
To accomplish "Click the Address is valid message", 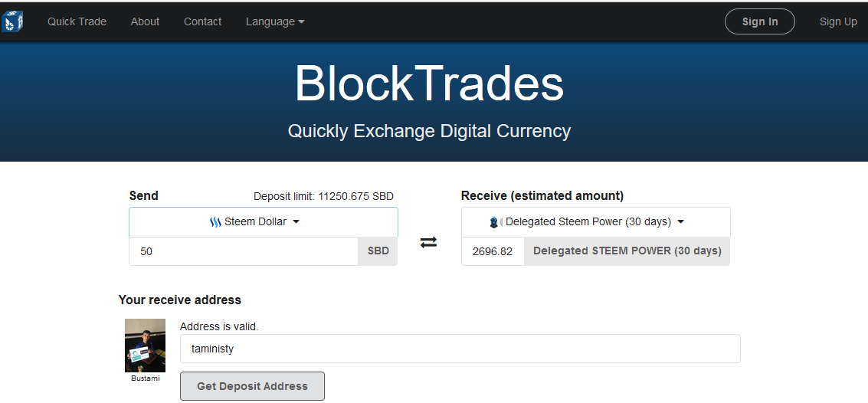I will 219,326.
